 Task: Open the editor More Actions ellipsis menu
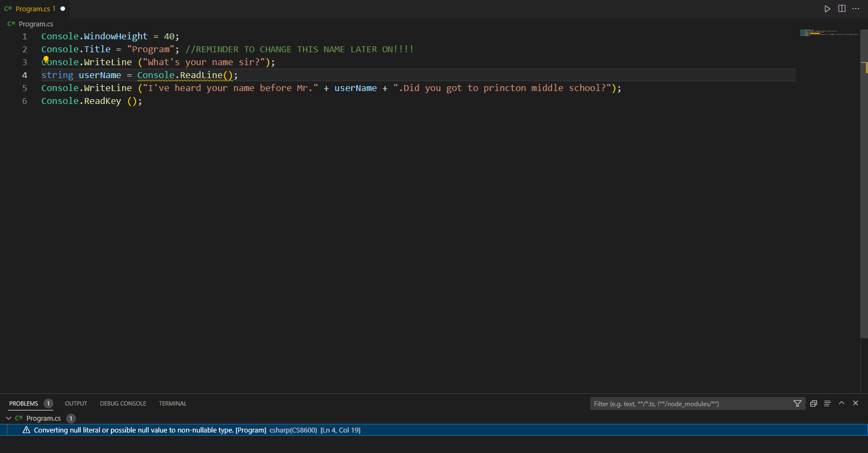tap(856, 9)
